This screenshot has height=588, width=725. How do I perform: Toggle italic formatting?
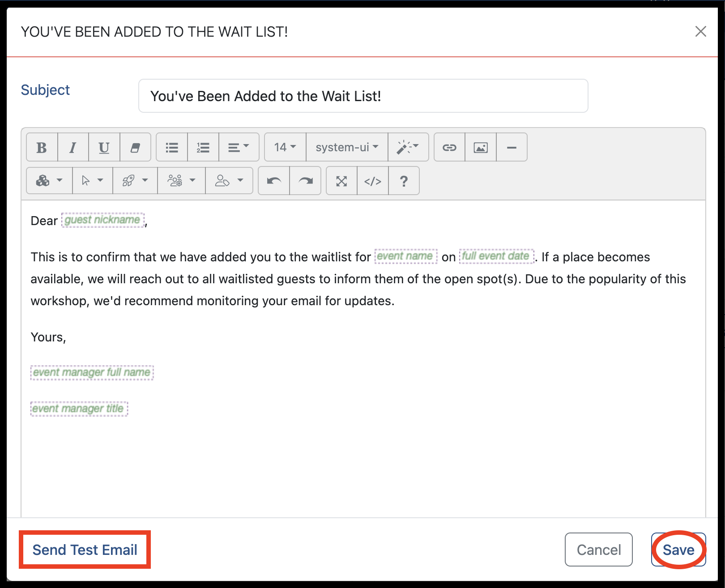coord(73,147)
